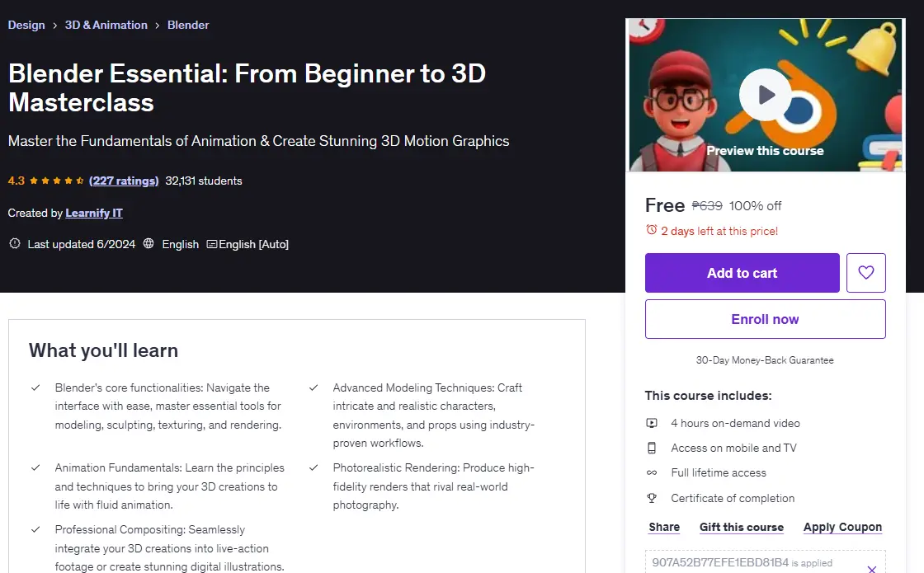This screenshot has height=573, width=924.
Task: Click Add to cart button
Action: [x=742, y=273]
